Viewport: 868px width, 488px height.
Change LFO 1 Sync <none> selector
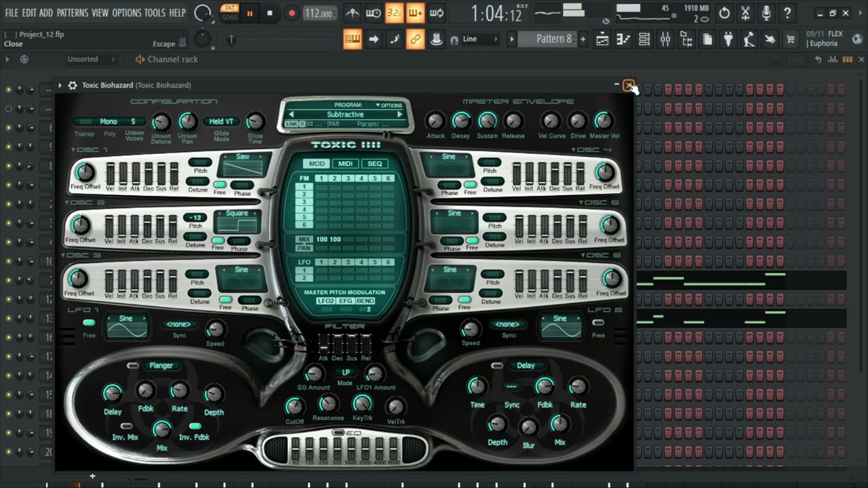click(179, 325)
